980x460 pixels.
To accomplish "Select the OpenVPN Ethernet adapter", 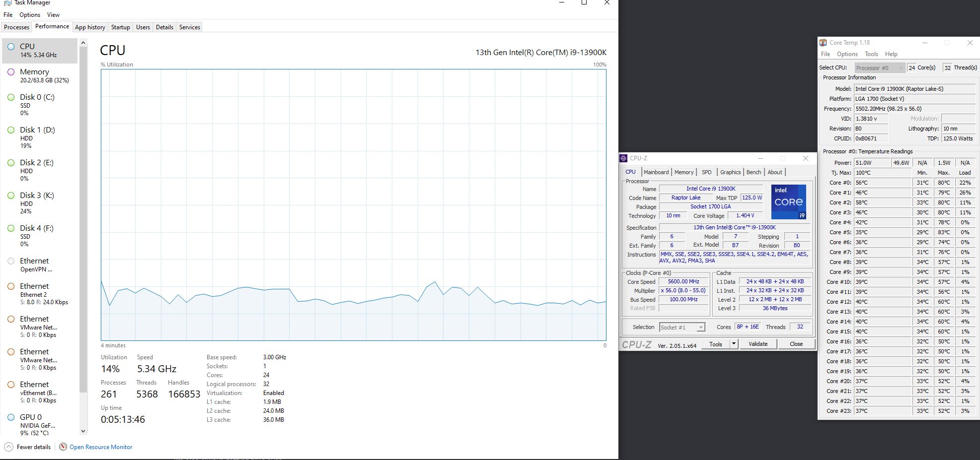I will tap(40, 265).
